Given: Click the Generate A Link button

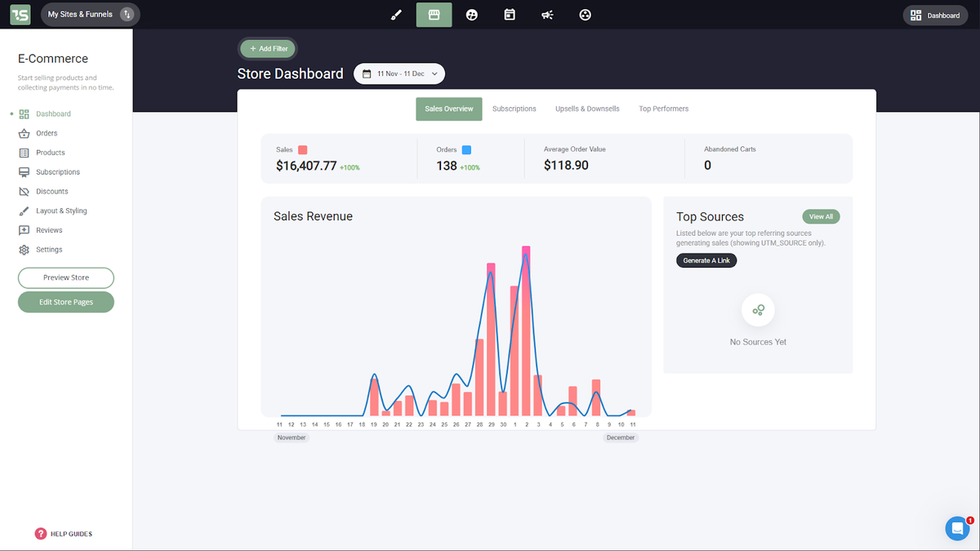Looking at the screenshot, I should (x=706, y=260).
